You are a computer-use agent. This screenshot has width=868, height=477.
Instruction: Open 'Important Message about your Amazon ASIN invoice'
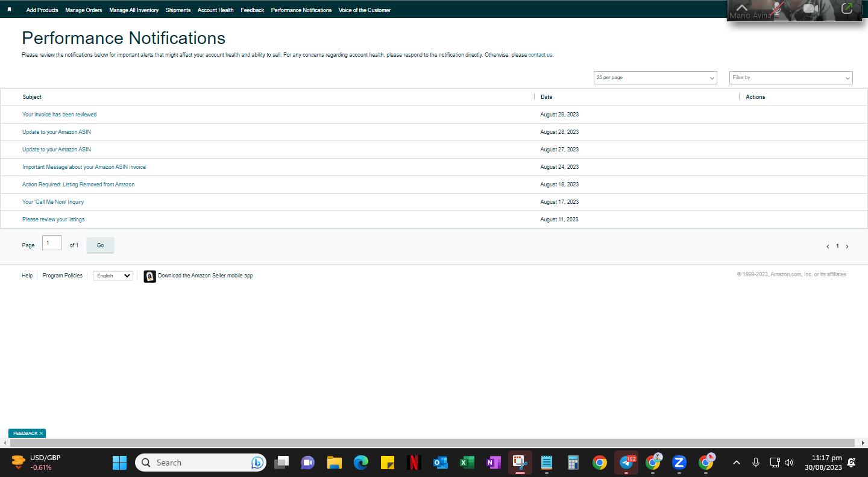pyautogui.click(x=84, y=167)
